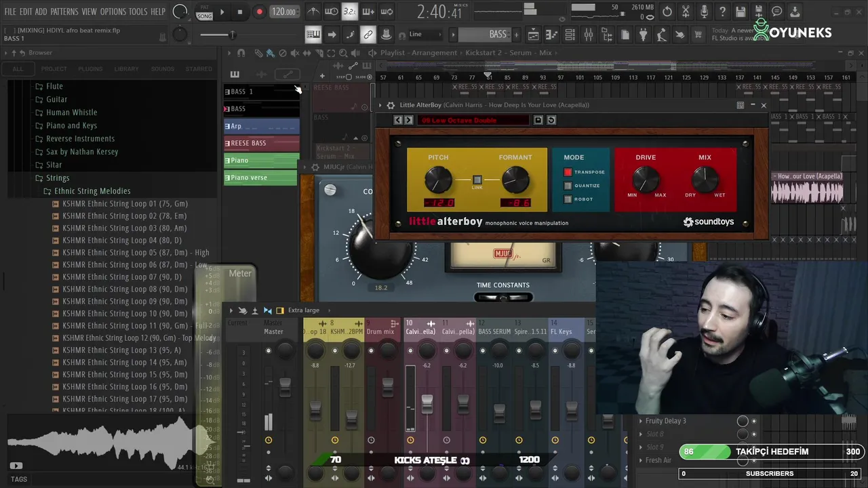The width and height of the screenshot is (868, 488).
Task: Open the piano roll view icon
Action: click(x=552, y=35)
